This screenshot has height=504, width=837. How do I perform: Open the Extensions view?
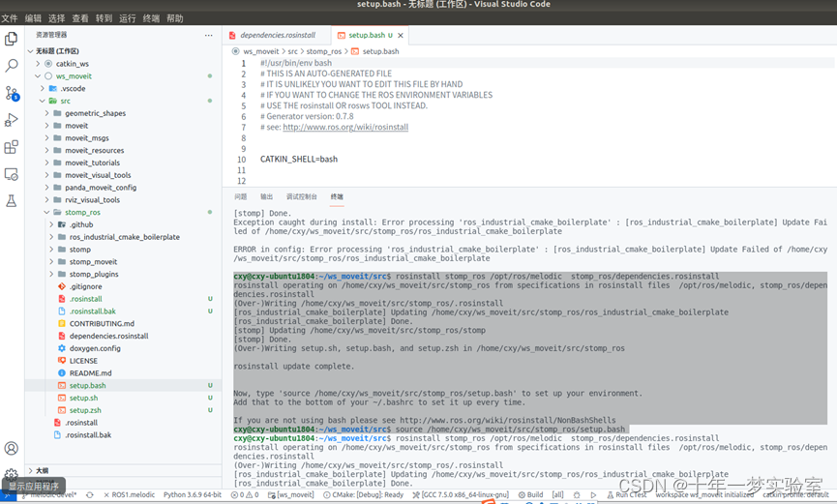pyautogui.click(x=12, y=147)
